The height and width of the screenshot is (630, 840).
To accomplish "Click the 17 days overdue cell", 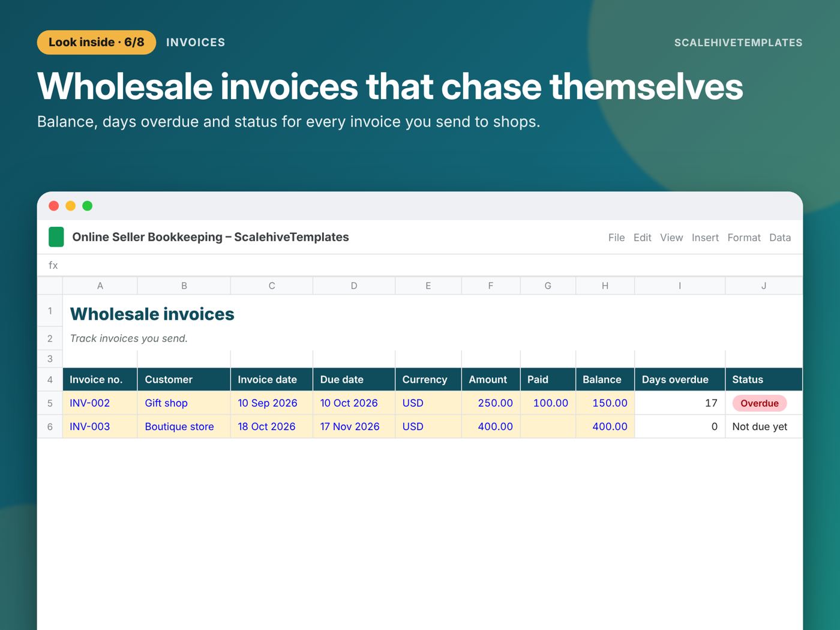I will click(680, 403).
